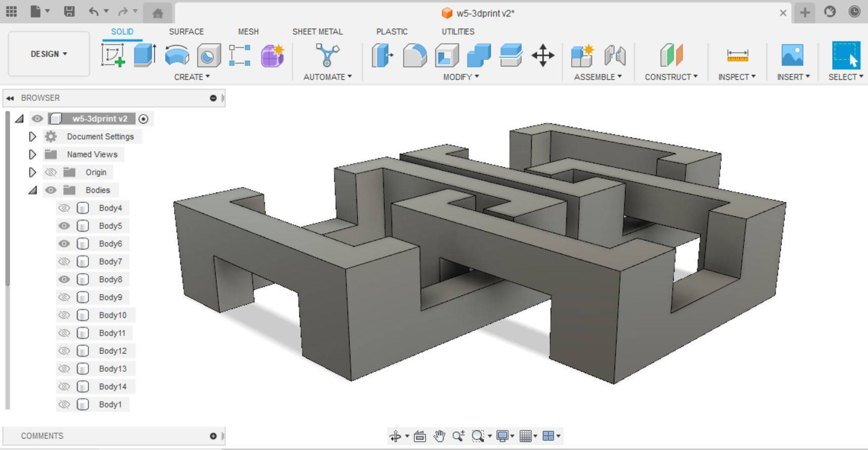Expand the Named Views node
The image size is (868, 450).
[x=32, y=154]
